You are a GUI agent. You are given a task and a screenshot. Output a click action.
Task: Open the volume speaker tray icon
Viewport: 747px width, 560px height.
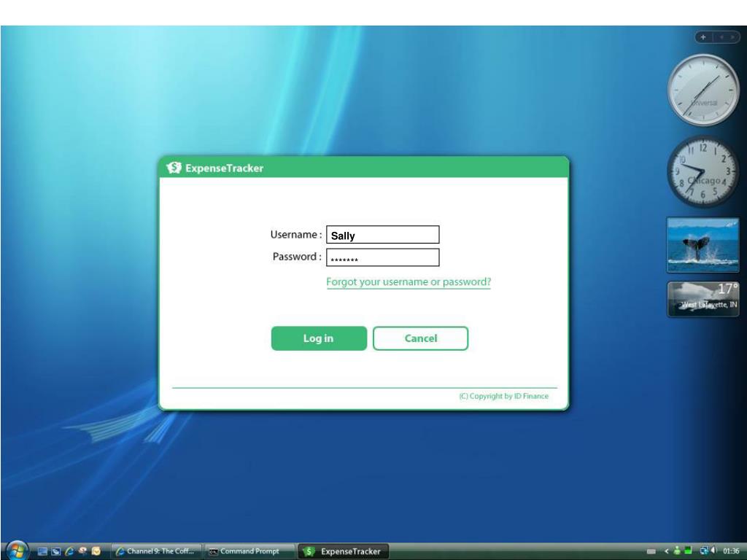coord(713,551)
